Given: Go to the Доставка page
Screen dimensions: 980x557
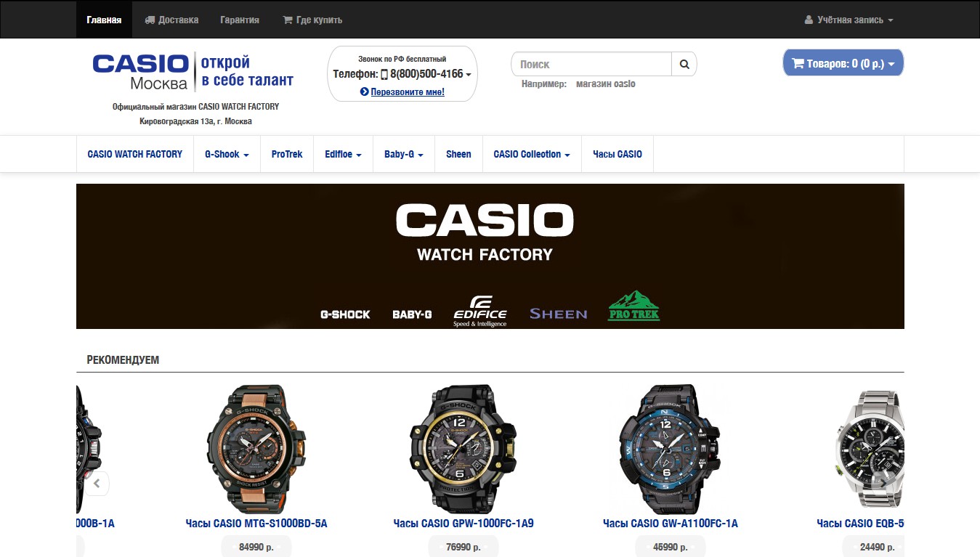Looking at the screenshot, I should [171, 20].
